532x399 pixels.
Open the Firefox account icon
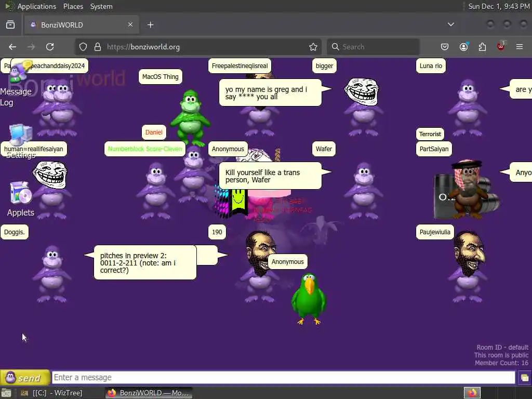pos(463,46)
